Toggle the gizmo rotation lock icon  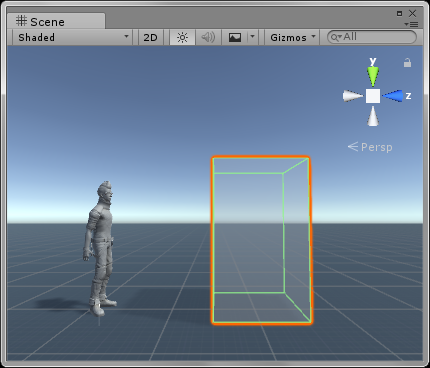[x=407, y=63]
